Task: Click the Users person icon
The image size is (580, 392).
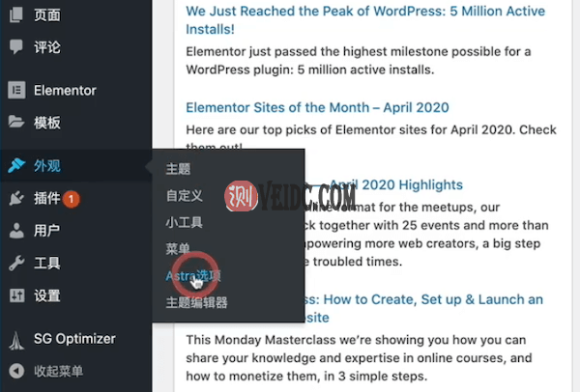Action: click(x=16, y=231)
